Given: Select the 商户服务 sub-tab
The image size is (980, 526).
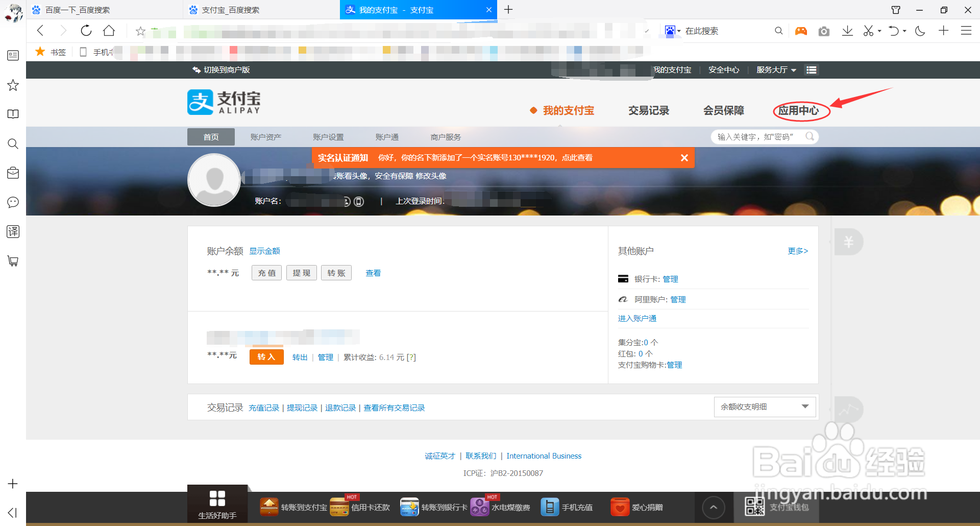Looking at the screenshot, I should (446, 137).
